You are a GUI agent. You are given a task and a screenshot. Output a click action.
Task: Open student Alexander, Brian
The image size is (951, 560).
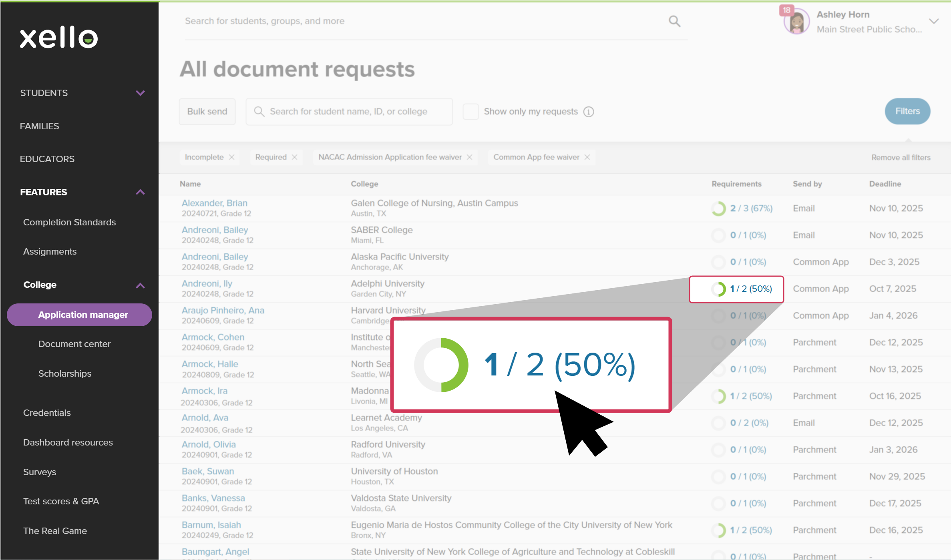point(215,203)
